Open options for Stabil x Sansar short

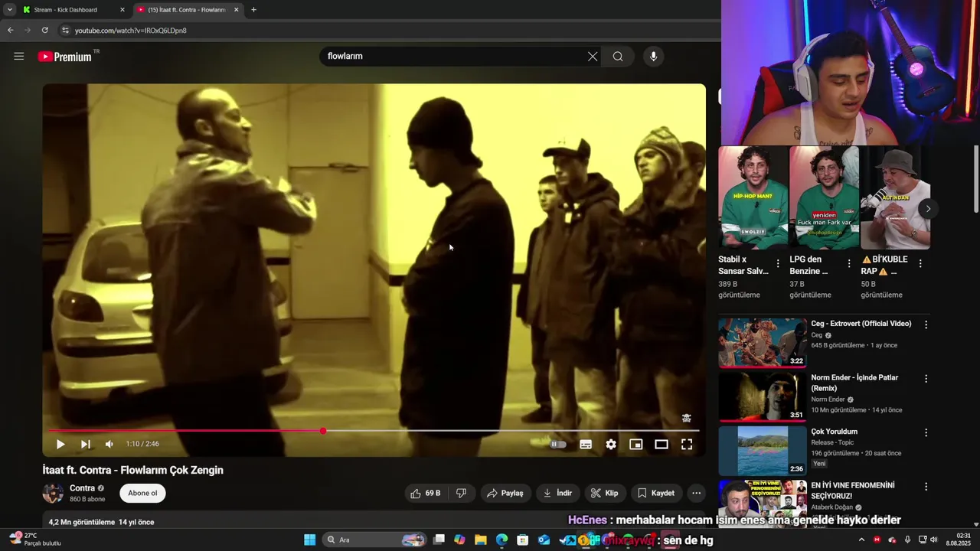point(778,263)
